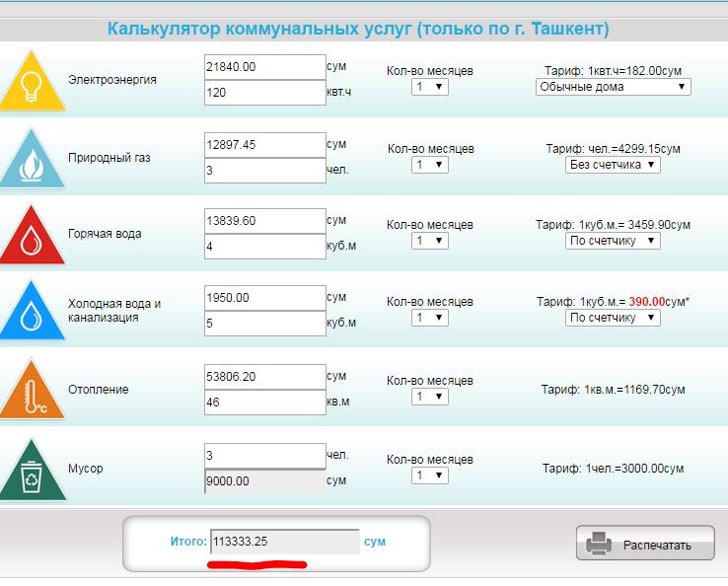This screenshot has width=728, height=586.
Task: Expand the hot water 'По счетчику' dropdown
Action: point(613,241)
